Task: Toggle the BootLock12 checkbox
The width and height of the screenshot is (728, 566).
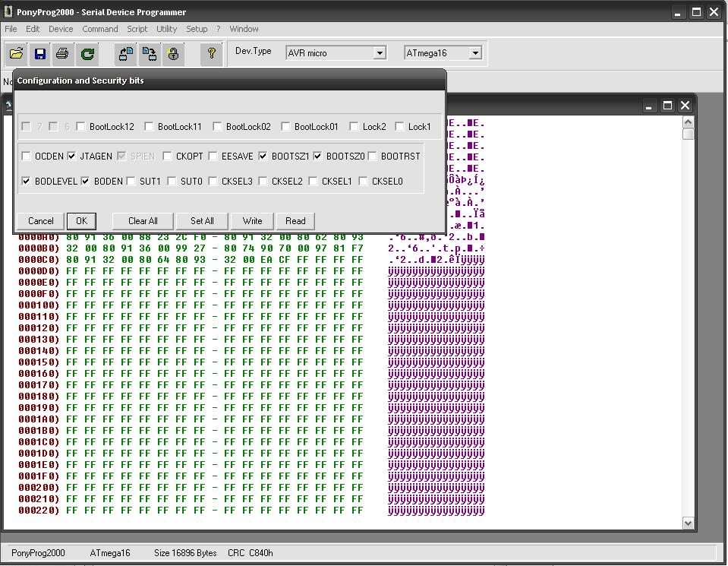Action: [x=80, y=126]
